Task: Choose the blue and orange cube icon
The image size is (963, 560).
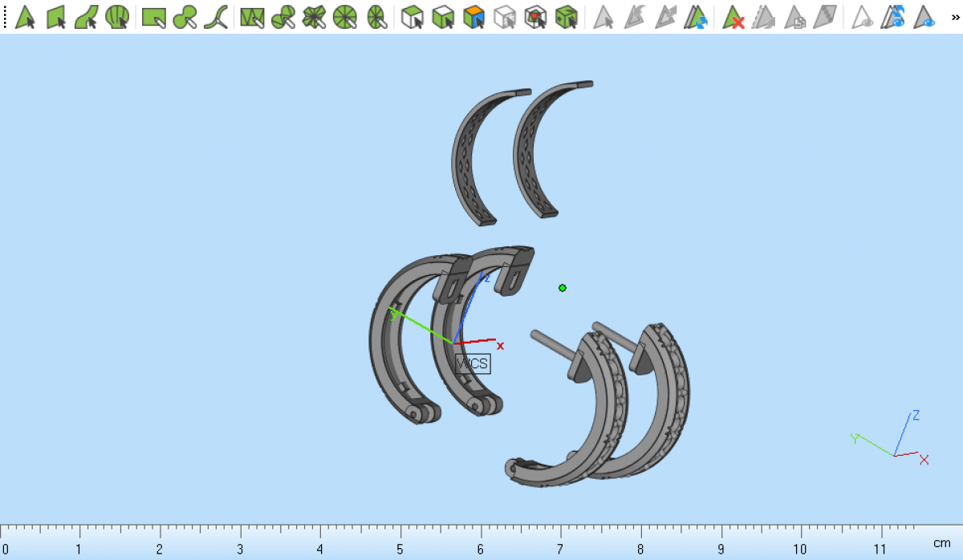Action: point(473,16)
